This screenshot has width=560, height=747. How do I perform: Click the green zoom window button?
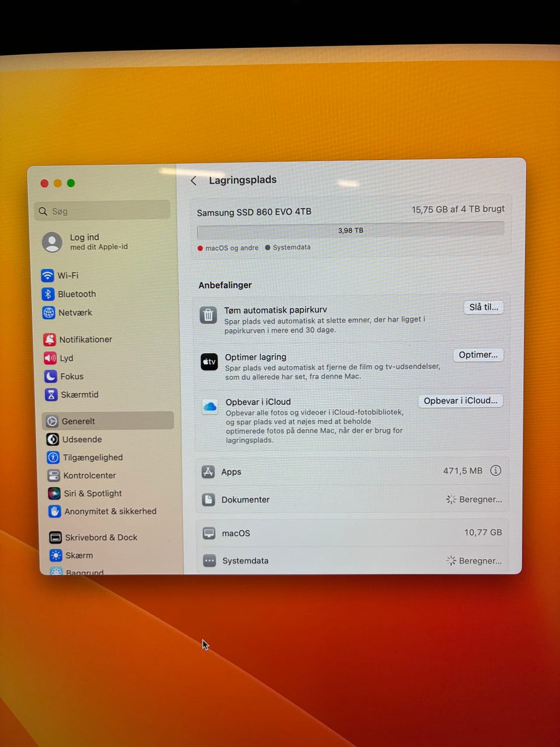[x=71, y=183]
